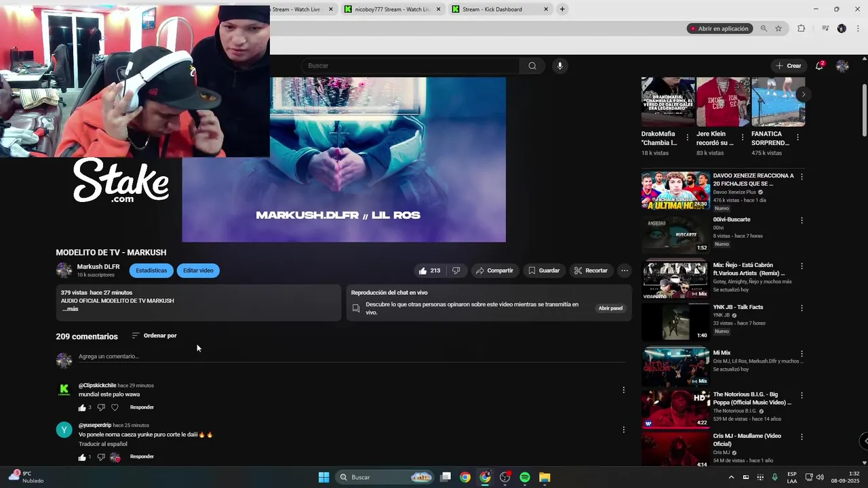Viewport: 868px width, 488px height.
Task: Thumbs down the @Clipskickchile comment
Action: coord(101,407)
